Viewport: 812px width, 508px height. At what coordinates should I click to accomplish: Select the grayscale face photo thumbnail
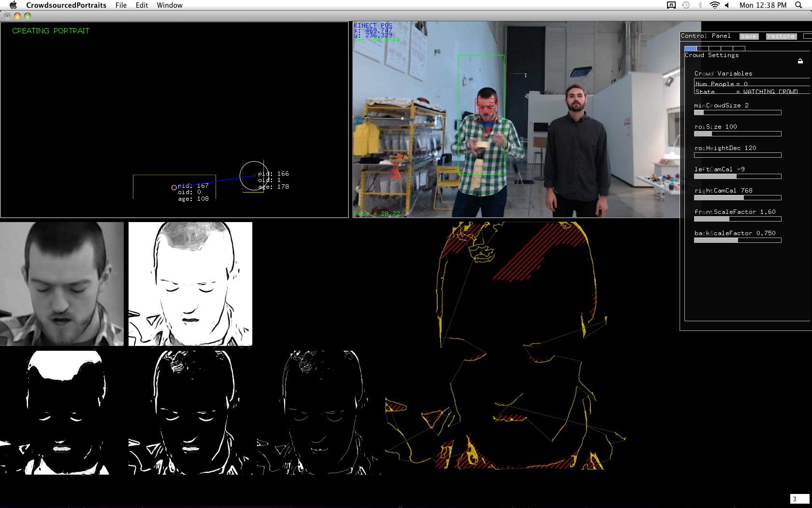[x=62, y=284]
